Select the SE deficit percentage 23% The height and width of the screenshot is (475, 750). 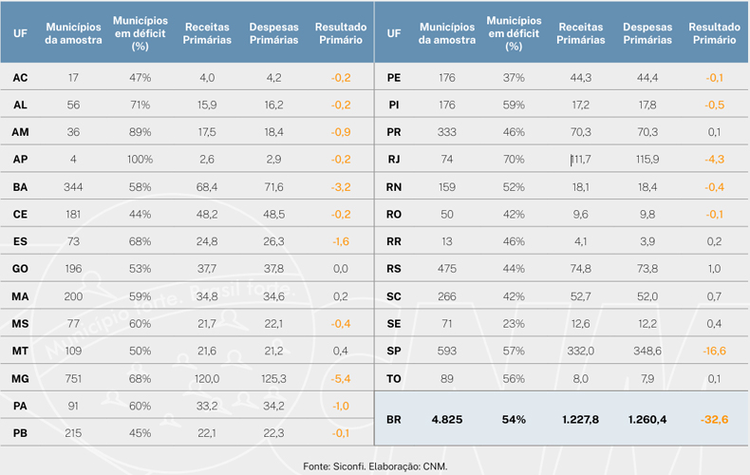point(514,324)
